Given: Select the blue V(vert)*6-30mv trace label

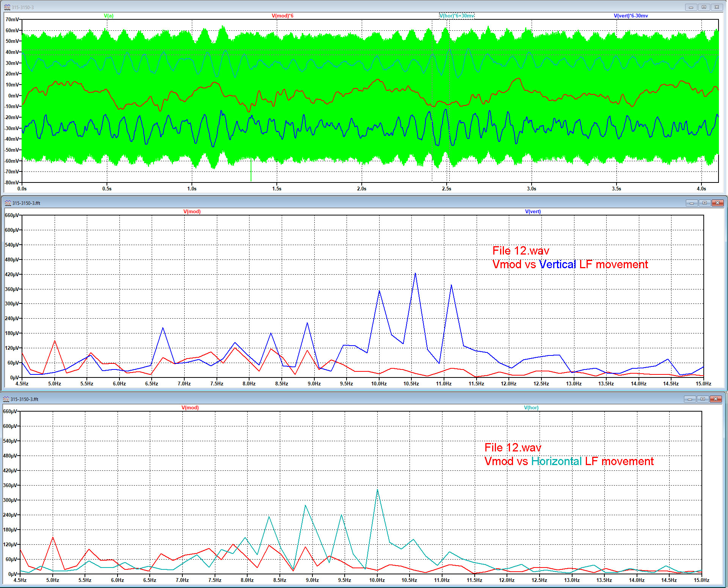Looking at the screenshot, I should [x=631, y=16].
